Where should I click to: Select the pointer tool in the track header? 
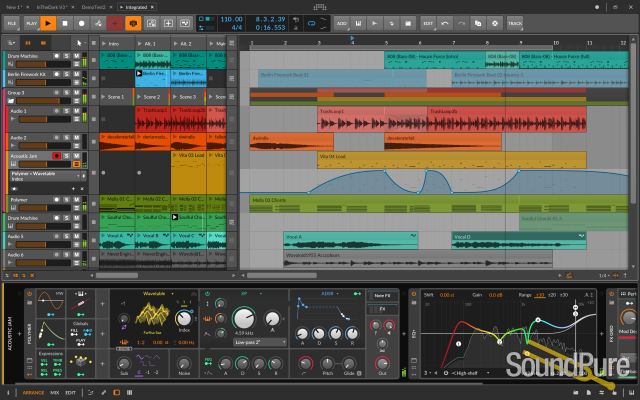[79, 42]
